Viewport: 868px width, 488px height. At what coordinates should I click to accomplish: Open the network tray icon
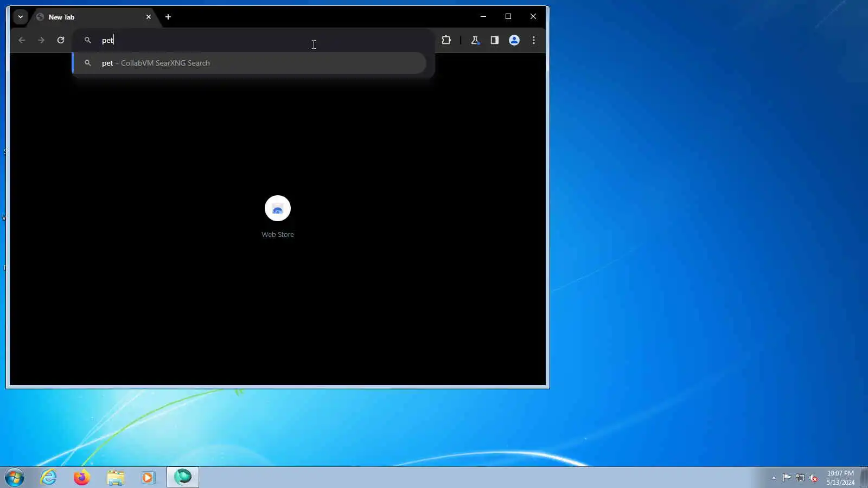(x=800, y=478)
